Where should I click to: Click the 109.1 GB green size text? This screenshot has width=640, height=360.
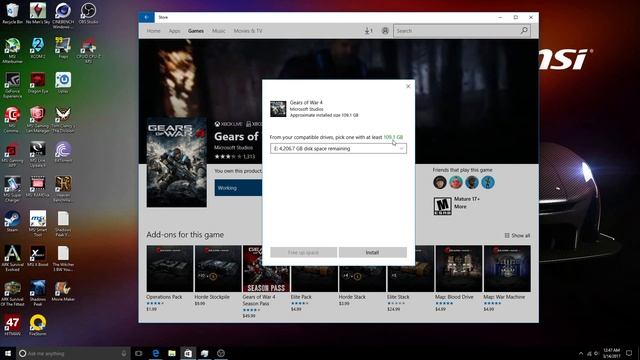coord(393,137)
